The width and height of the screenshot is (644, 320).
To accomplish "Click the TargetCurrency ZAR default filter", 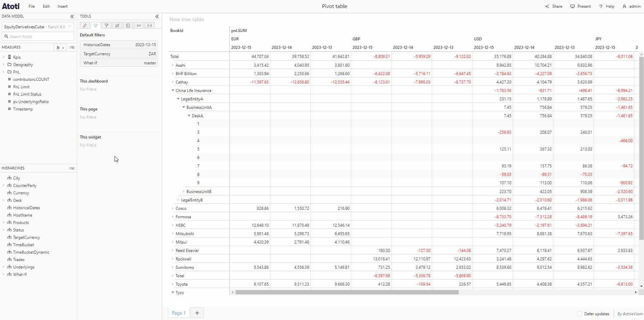I will coord(119,54).
